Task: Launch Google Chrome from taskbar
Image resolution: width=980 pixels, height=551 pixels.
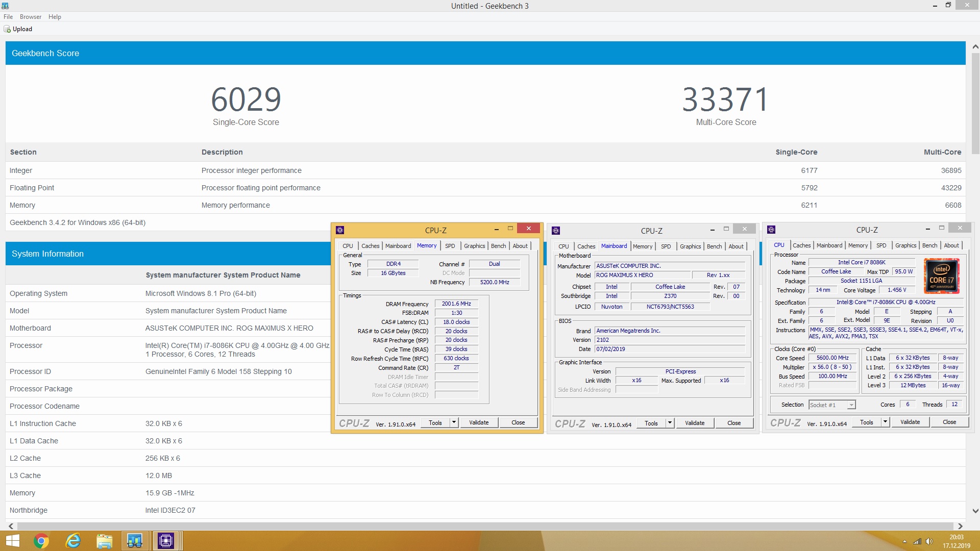Action: click(41, 541)
